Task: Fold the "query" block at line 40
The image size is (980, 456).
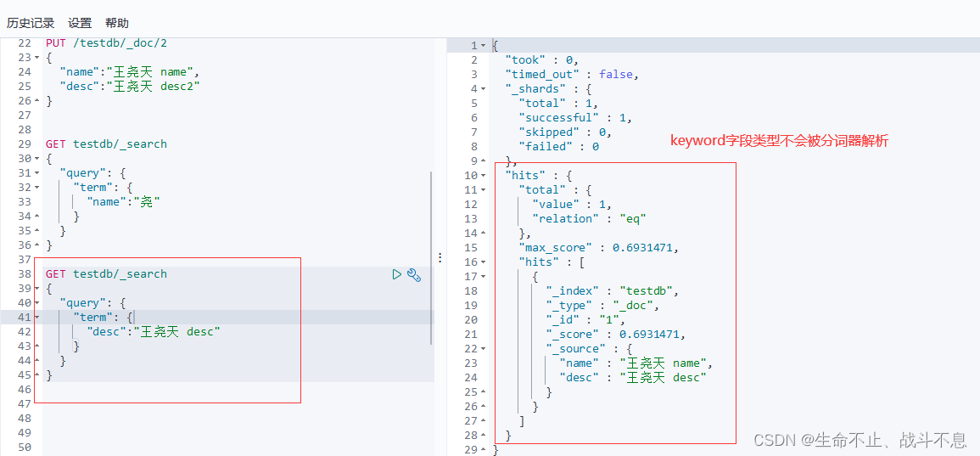Action: [x=36, y=303]
